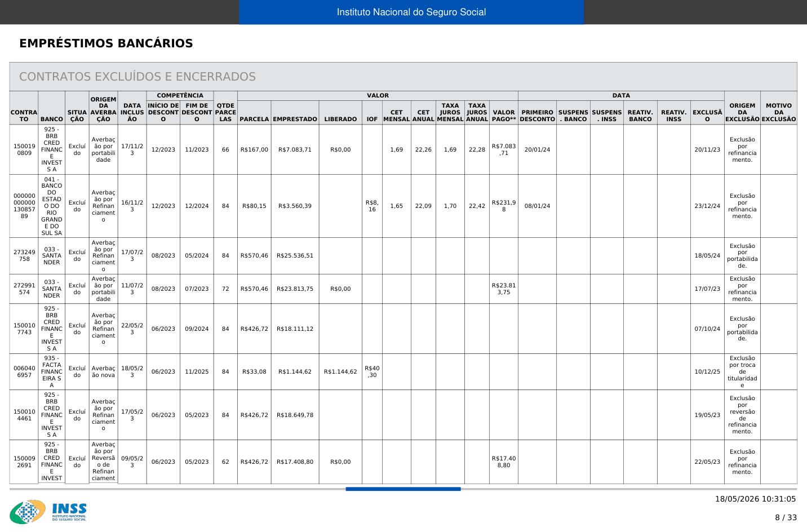Click the exclusion date 07/10/24
This screenshot has height=532, width=807.
click(x=707, y=329)
